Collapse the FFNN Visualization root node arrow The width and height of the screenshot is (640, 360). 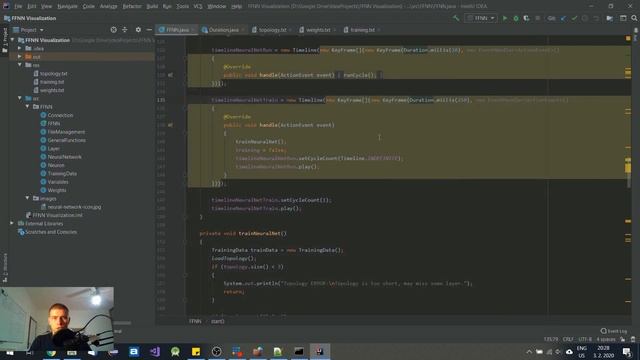coord(12,40)
